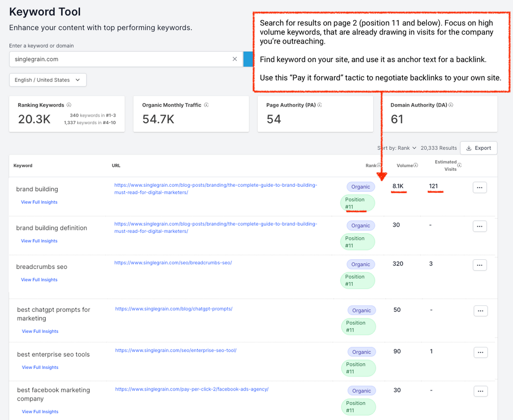
Task: Open the Sort by Rank dropdown
Action: click(397, 148)
